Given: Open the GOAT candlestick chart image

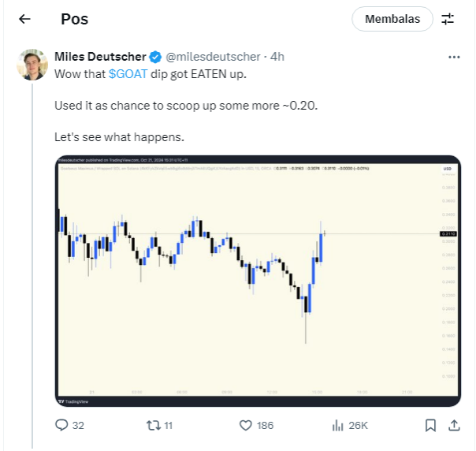Looking at the screenshot, I should pyautogui.click(x=258, y=280).
